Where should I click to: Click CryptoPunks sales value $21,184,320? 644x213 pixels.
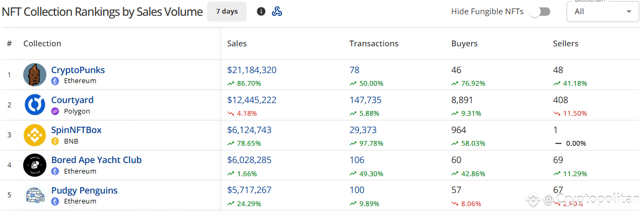(252, 70)
